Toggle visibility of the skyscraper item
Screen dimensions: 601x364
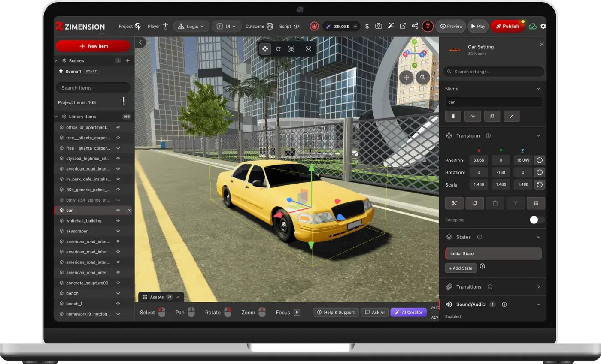pos(118,231)
